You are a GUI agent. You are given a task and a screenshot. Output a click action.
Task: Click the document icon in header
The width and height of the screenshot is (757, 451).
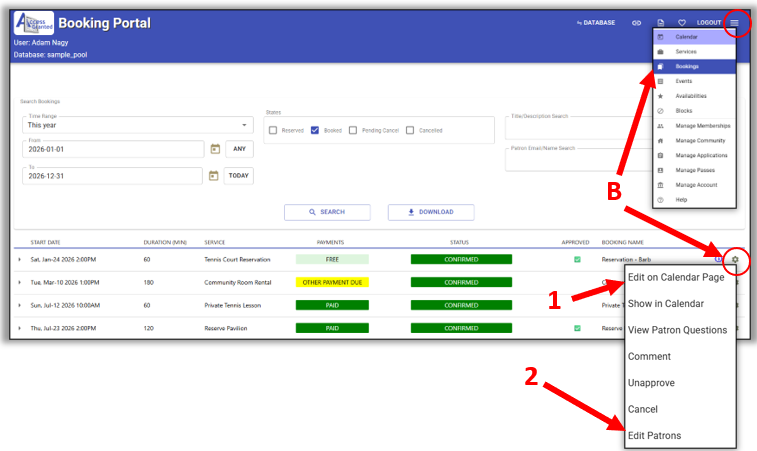coord(660,22)
